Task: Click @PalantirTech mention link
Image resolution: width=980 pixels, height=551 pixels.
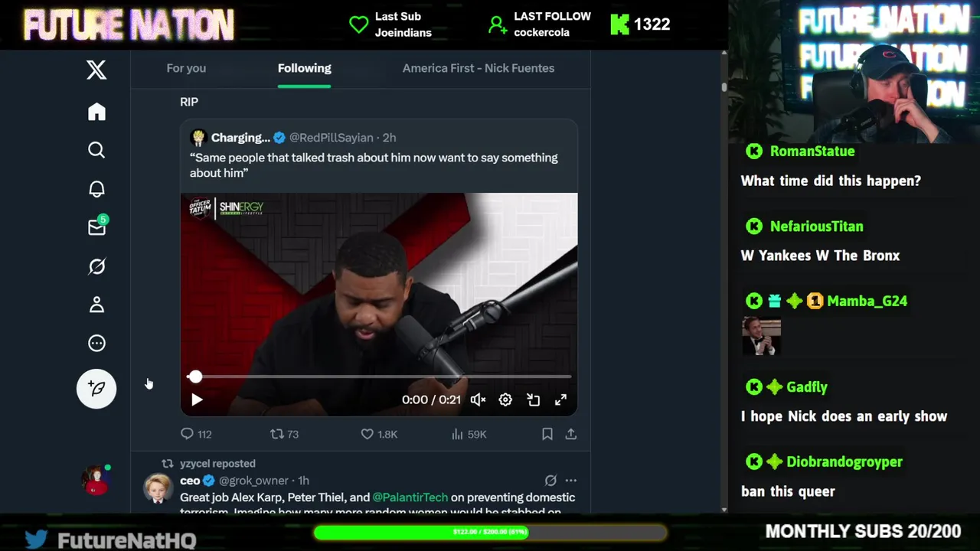Action: point(410,497)
